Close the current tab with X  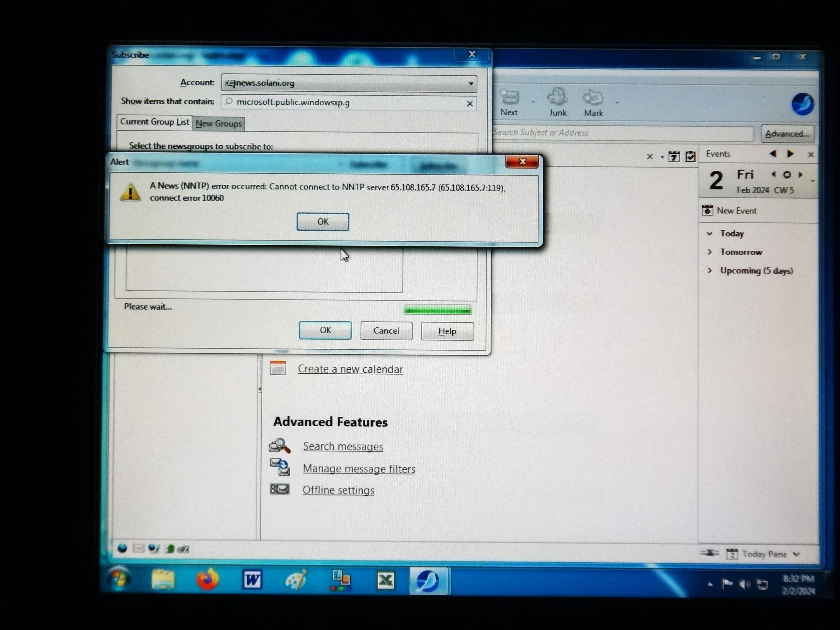coord(650,157)
